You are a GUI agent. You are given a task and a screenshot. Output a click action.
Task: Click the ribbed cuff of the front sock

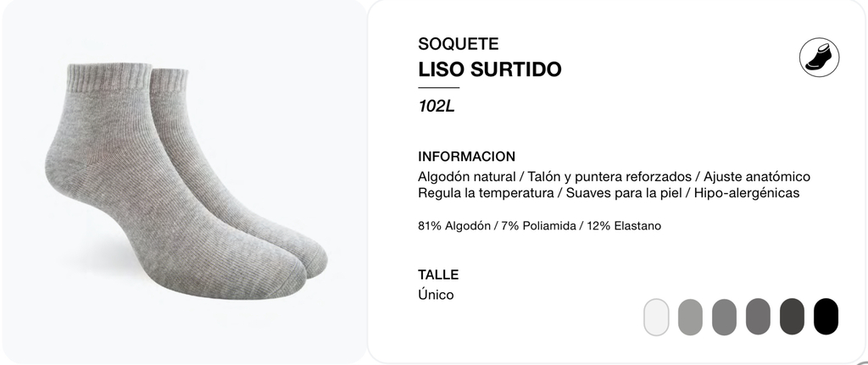pyautogui.click(x=109, y=75)
